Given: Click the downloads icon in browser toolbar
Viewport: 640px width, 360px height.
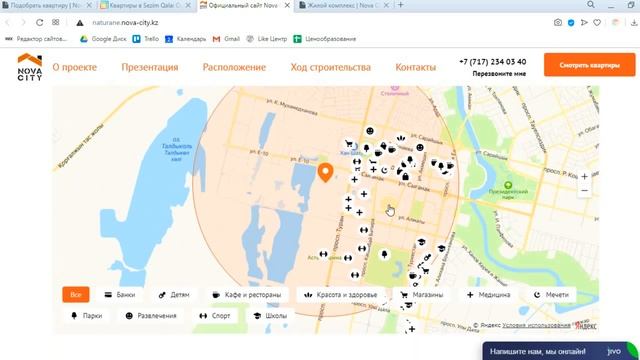Looking at the screenshot, I should [x=634, y=23].
